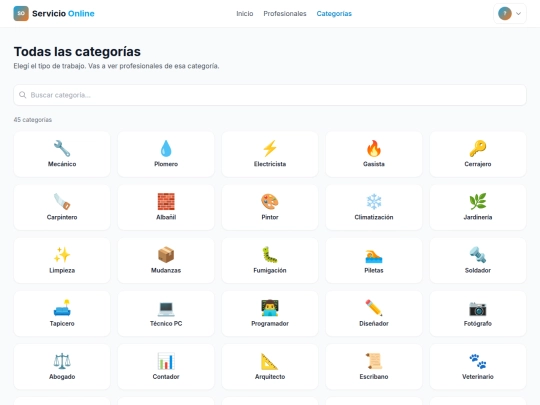The image size is (540, 405).
Task: Click the search magnifier icon
Action: click(22, 95)
